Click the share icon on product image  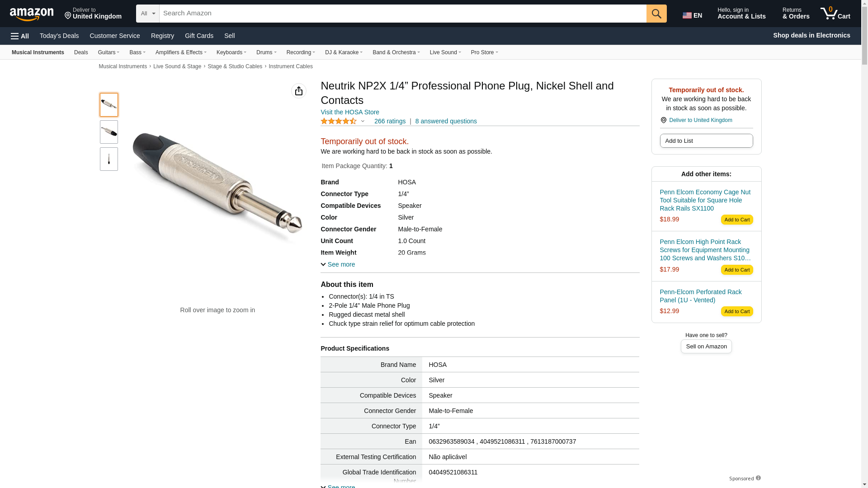click(299, 91)
